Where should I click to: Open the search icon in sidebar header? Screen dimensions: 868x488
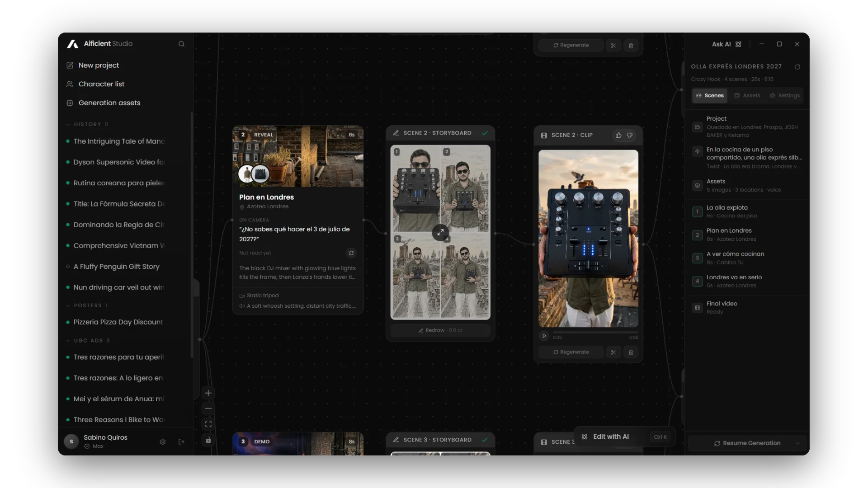pos(181,44)
